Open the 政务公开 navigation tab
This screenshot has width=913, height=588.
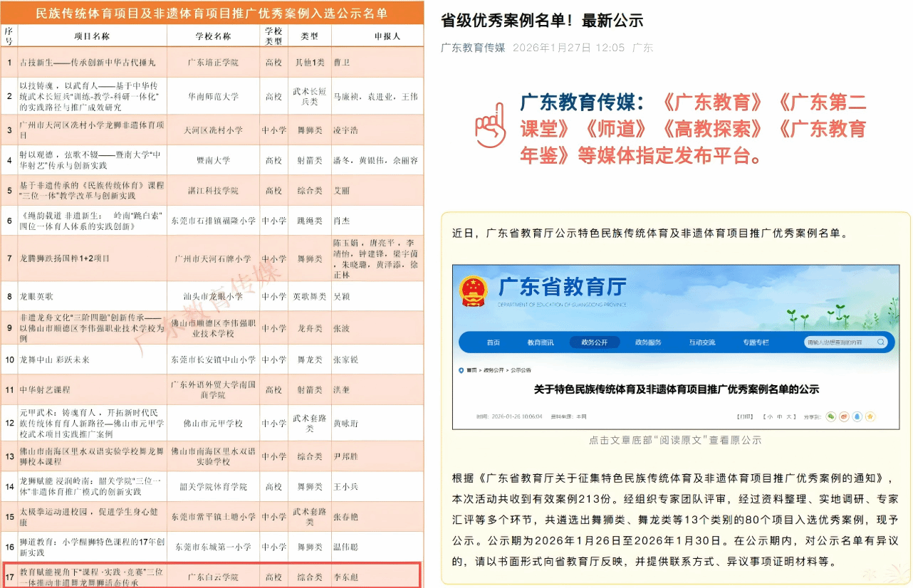pyautogui.click(x=594, y=342)
